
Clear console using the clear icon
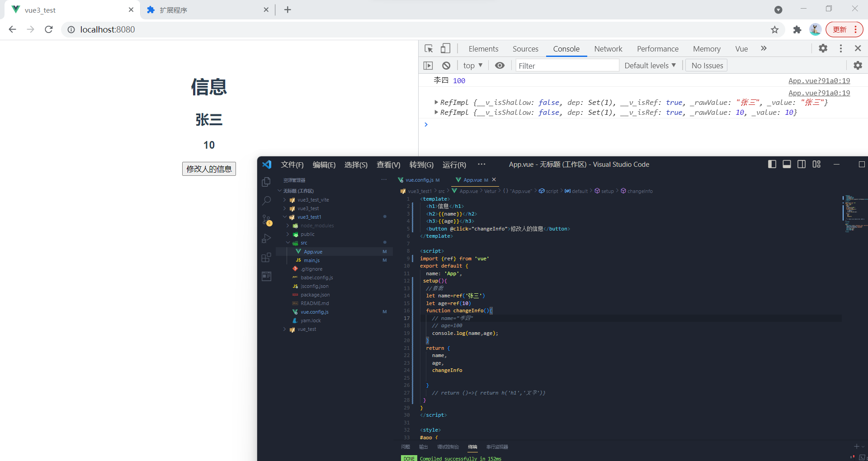tap(446, 65)
